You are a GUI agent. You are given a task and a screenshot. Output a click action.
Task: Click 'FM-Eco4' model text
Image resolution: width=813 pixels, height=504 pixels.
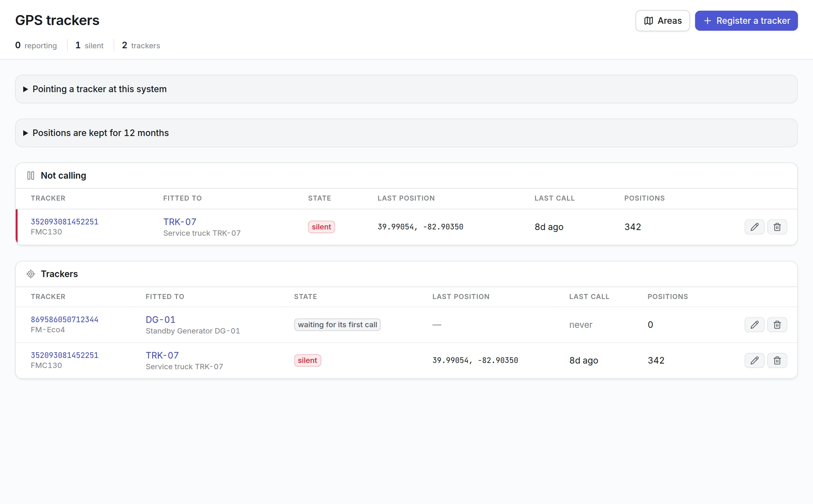tap(48, 330)
